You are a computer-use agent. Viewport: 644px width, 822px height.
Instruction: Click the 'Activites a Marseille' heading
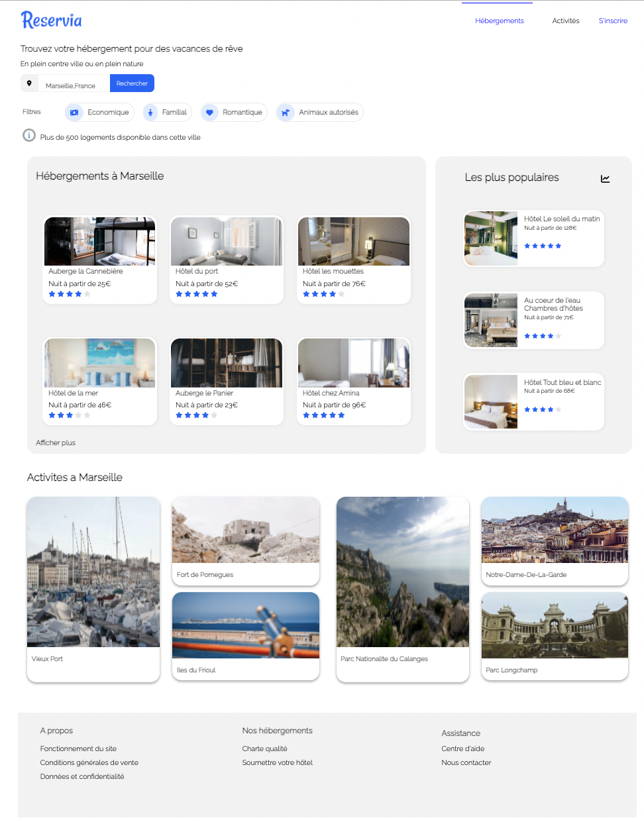(75, 477)
